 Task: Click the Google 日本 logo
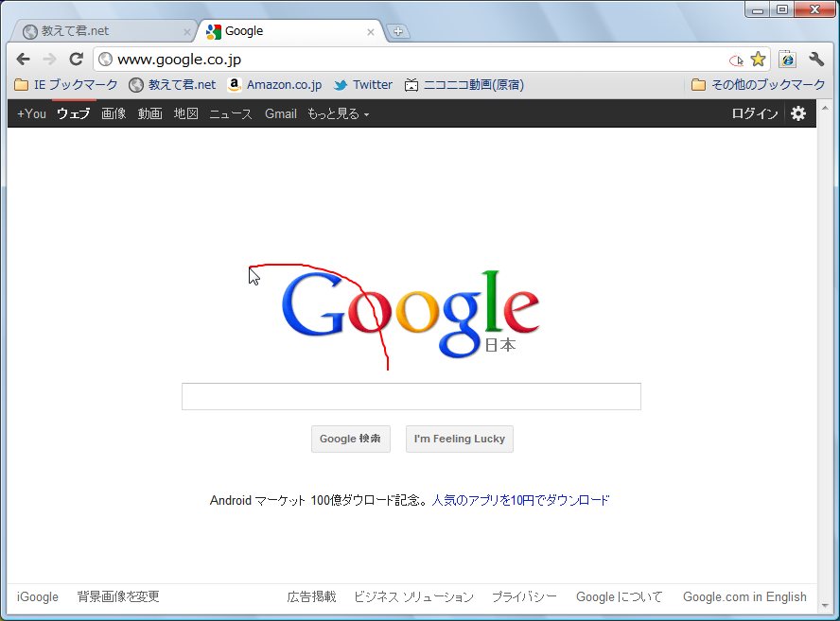coord(411,314)
